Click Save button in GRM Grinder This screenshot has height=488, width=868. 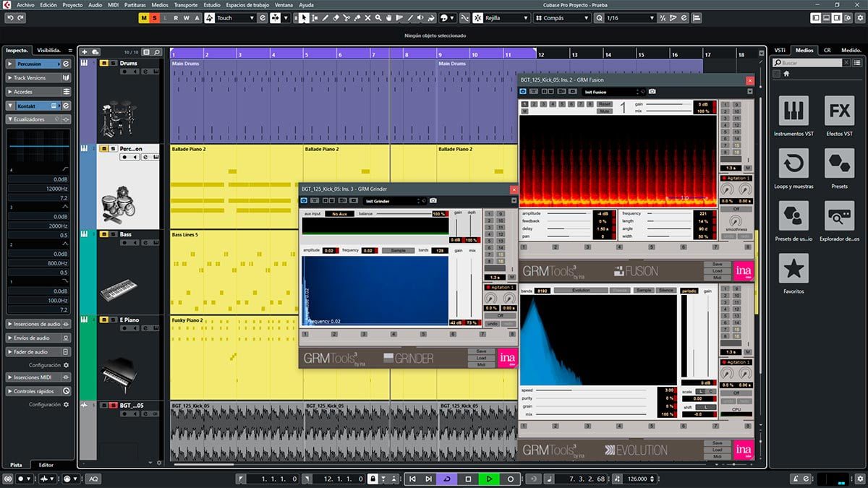click(481, 351)
